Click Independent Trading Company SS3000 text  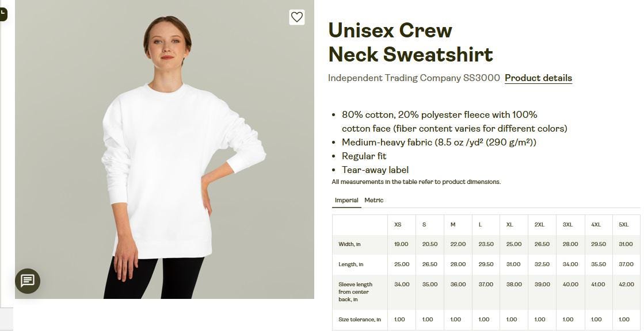coord(414,78)
